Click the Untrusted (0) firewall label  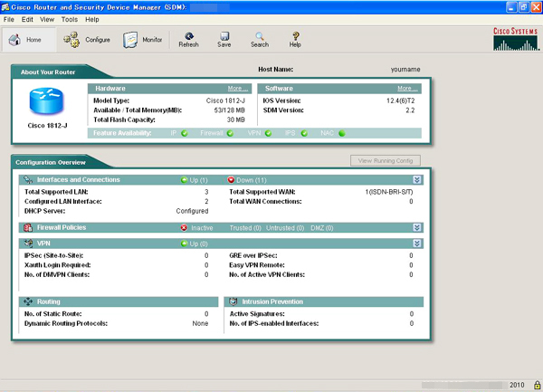coord(285,228)
